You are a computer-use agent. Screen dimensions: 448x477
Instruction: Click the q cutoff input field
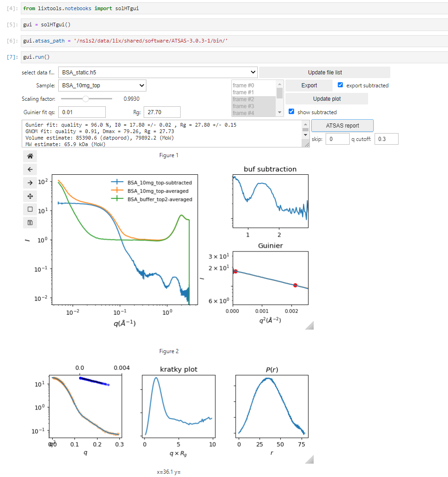[x=386, y=139]
